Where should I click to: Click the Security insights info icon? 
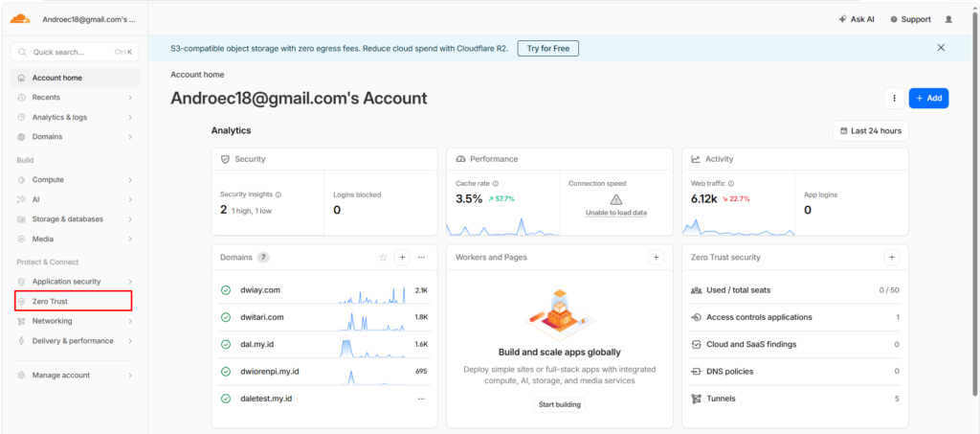278,194
